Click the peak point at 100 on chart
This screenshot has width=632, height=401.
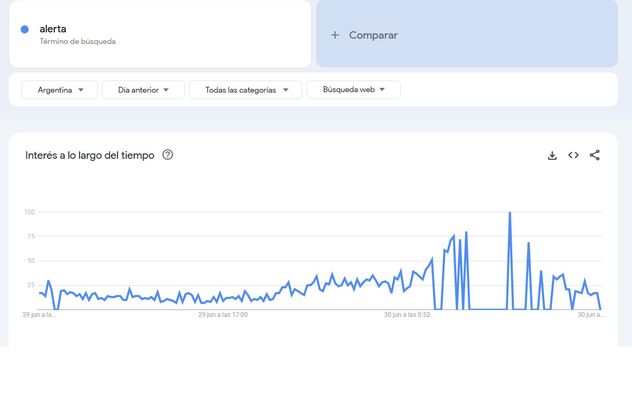tap(510, 212)
